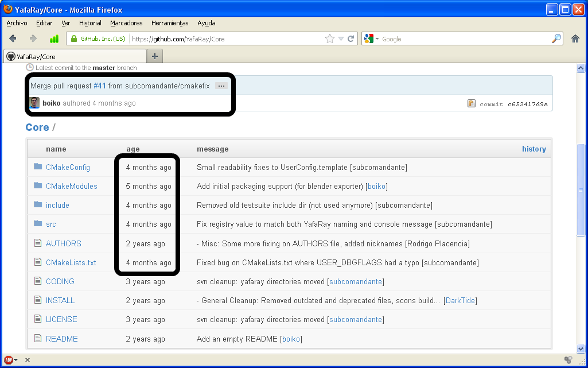Open the Marcadores menu
Screen dimensions: 588x368
coord(126,23)
